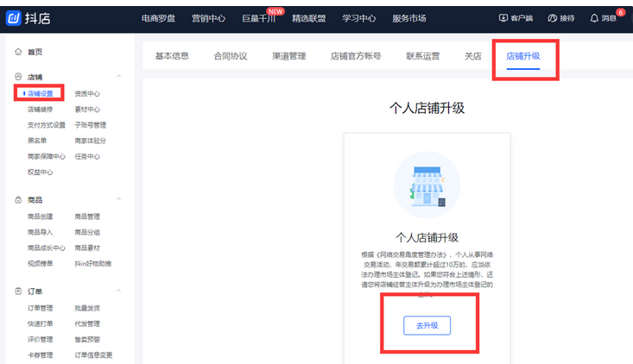Open 商品创建 in the sidebar
The width and height of the screenshot is (633, 364).
[40, 217]
